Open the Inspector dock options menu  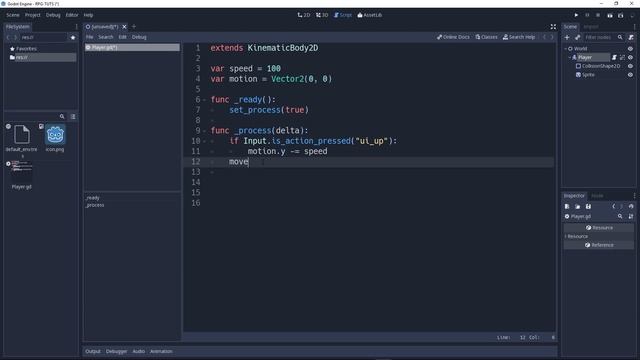[x=634, y=196]
